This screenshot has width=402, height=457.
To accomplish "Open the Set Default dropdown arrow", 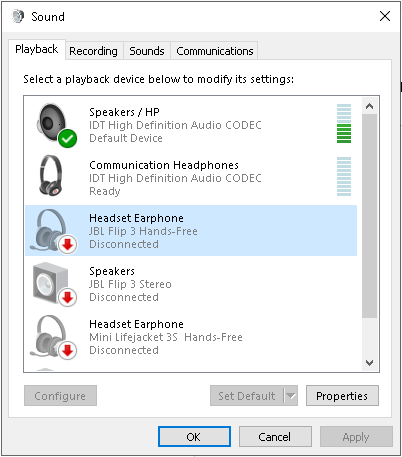I will coord(291,396).
